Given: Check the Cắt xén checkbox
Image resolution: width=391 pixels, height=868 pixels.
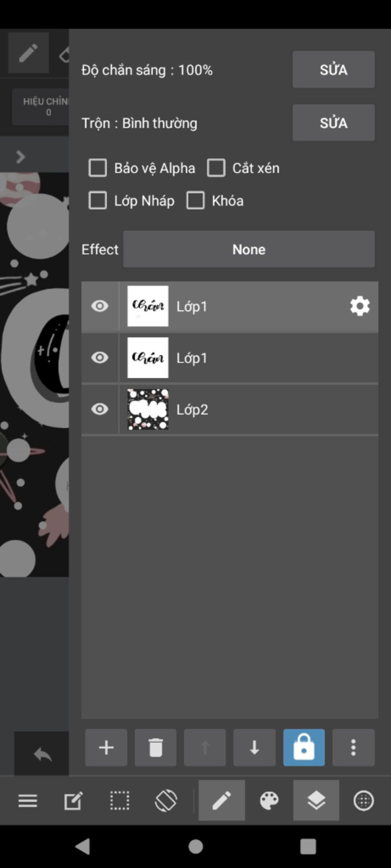Looking at the screenshot, I should coord(216,168).
